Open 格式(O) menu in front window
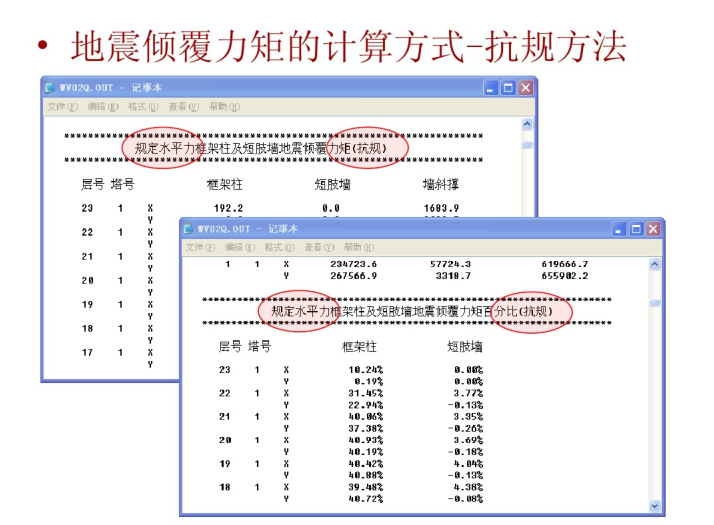Viewport: 714px width, 525px height. pos(280,247)
